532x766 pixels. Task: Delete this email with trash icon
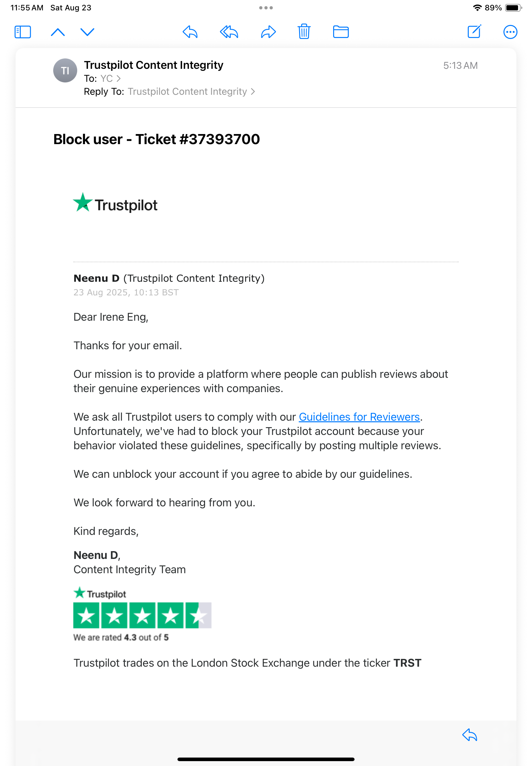click(x=304, y=32)
